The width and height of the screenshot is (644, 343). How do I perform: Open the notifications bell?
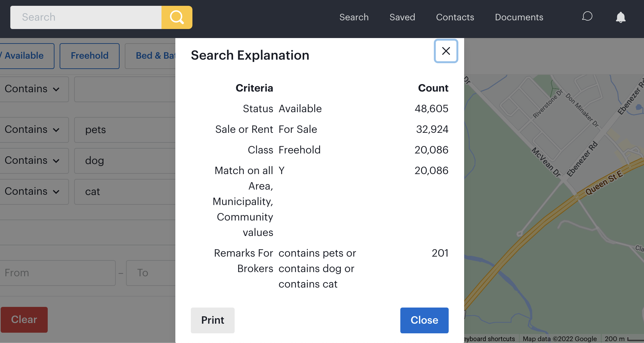620,17
